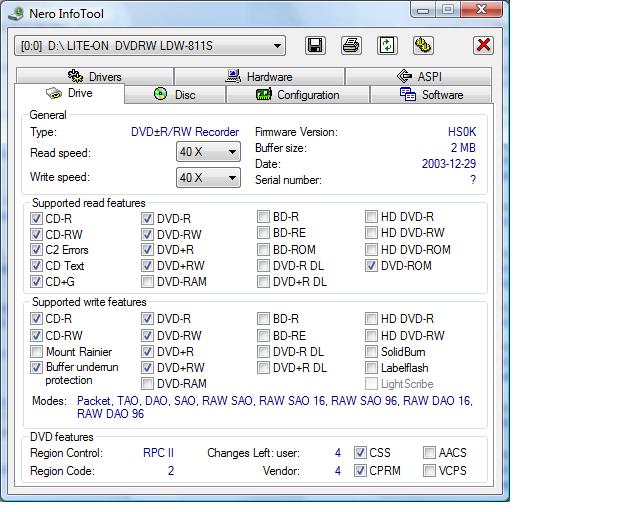Open the Software tab
The image size is (640, 512).
431,95
